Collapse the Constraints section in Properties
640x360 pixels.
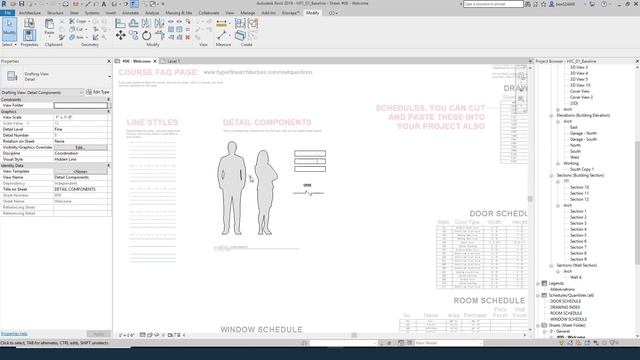(x=109, y=100)
